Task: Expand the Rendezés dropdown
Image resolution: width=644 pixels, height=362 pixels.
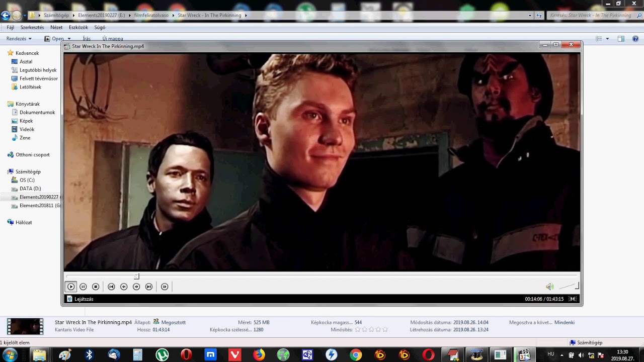Action: 19,39
